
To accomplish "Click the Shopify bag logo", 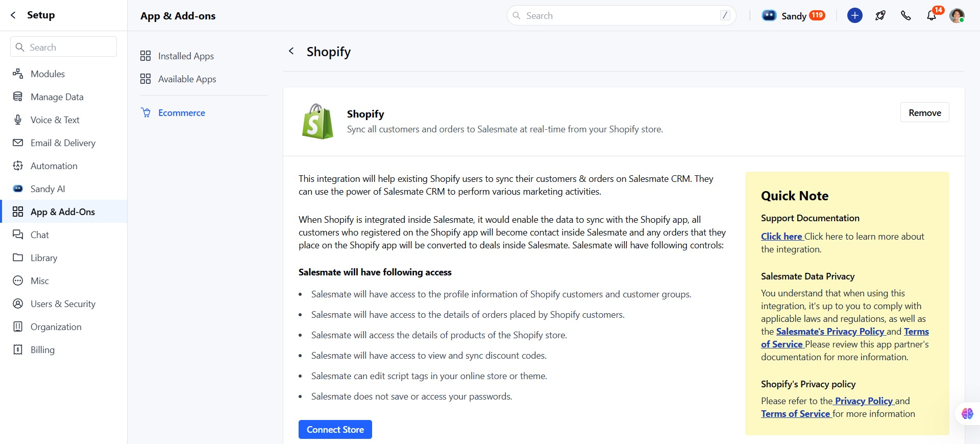I will (317, 122).
